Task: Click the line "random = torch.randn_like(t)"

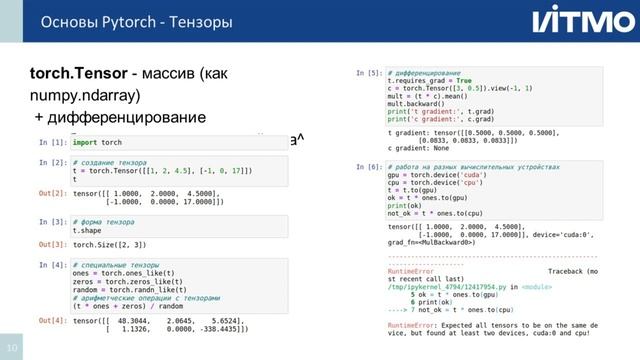Action: (x=130, y=290)
